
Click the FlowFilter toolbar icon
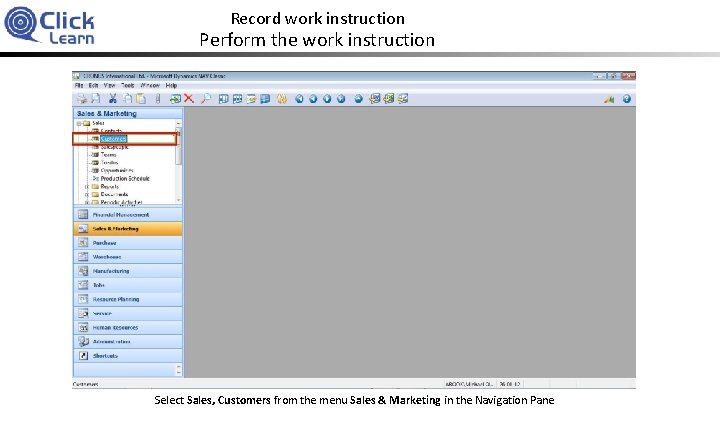[x=251, y=99]
